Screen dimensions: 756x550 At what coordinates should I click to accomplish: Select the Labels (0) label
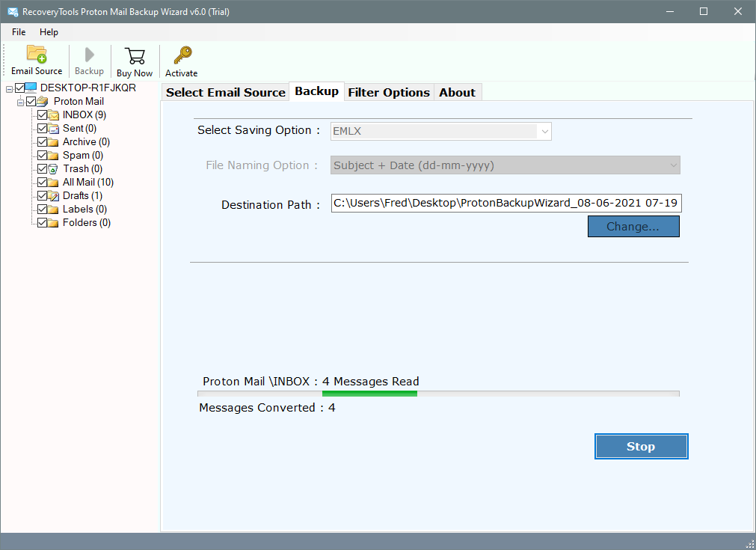[84, 210]
